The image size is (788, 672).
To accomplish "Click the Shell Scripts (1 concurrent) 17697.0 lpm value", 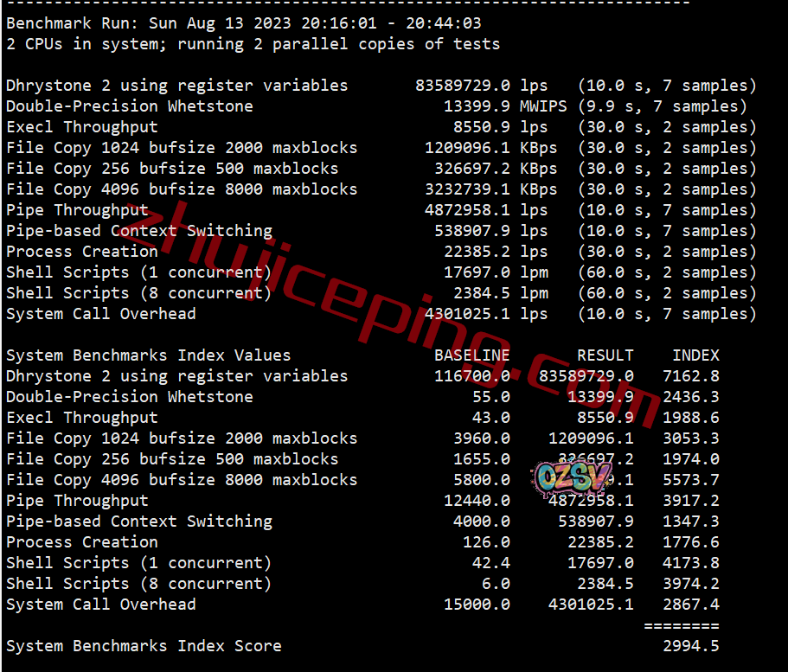I will (x=496, y=272).
